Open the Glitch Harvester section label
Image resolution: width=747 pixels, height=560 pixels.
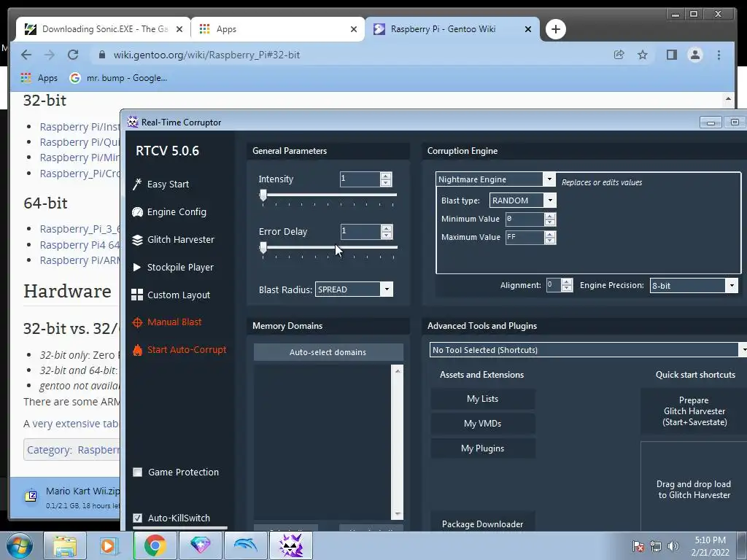tap(181, 239)
